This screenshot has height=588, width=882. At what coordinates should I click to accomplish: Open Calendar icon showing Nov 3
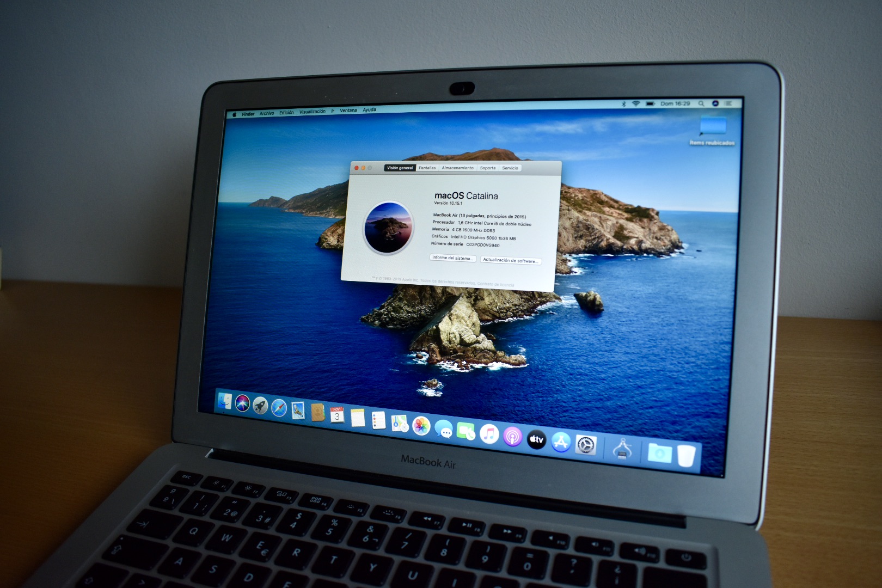click(337, 415)
